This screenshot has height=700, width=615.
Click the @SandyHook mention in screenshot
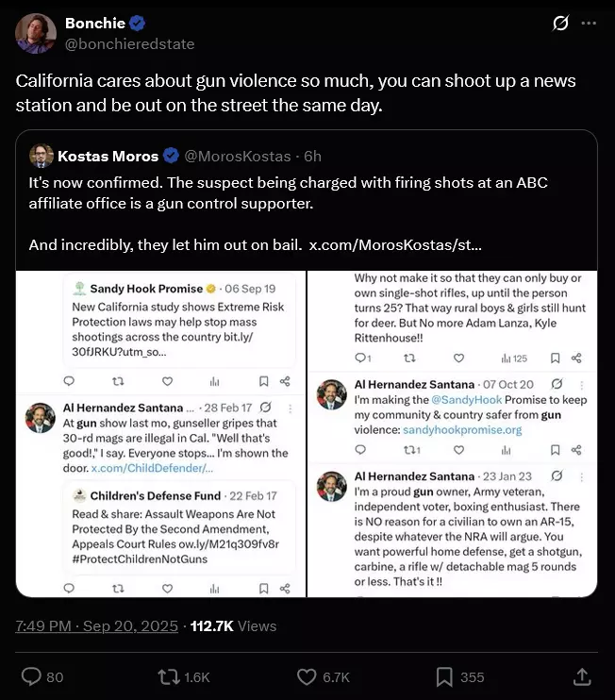(466, 400)
